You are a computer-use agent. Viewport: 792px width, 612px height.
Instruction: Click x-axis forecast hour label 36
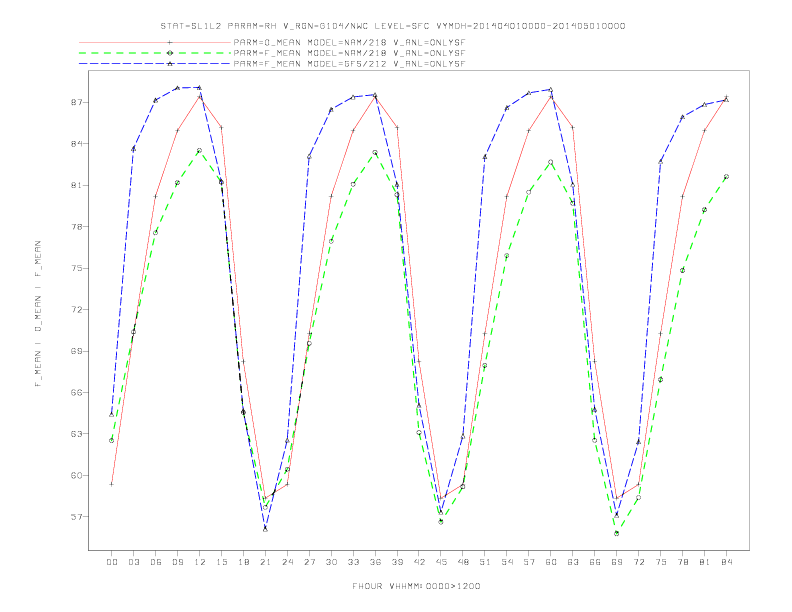375,562
